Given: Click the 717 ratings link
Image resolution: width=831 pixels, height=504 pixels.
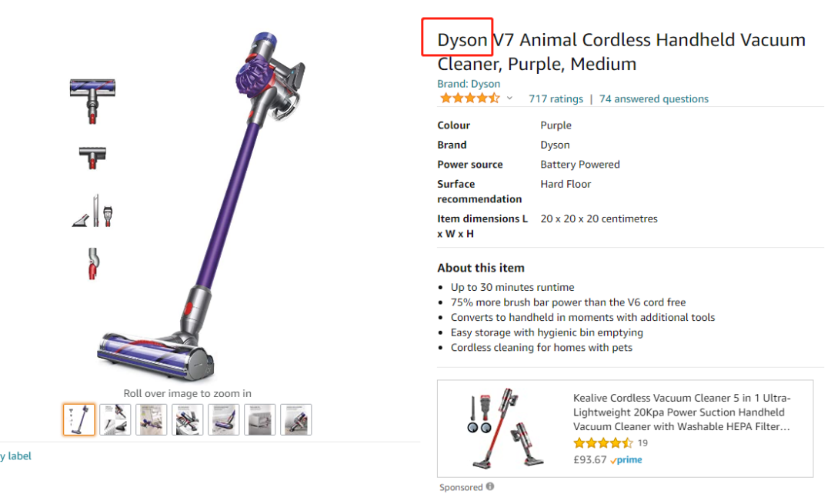Looking at the screenshot, I should [x=556, y=98].
